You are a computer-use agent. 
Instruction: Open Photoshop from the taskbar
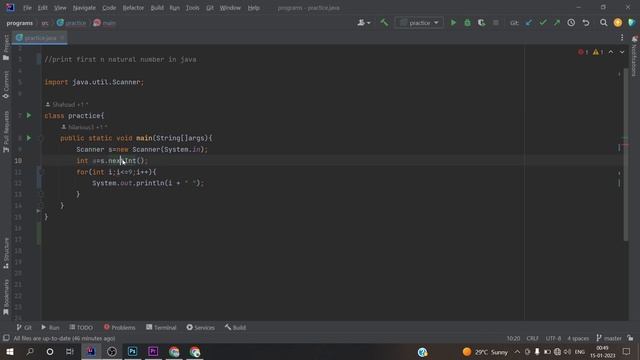tap(132, 351)
